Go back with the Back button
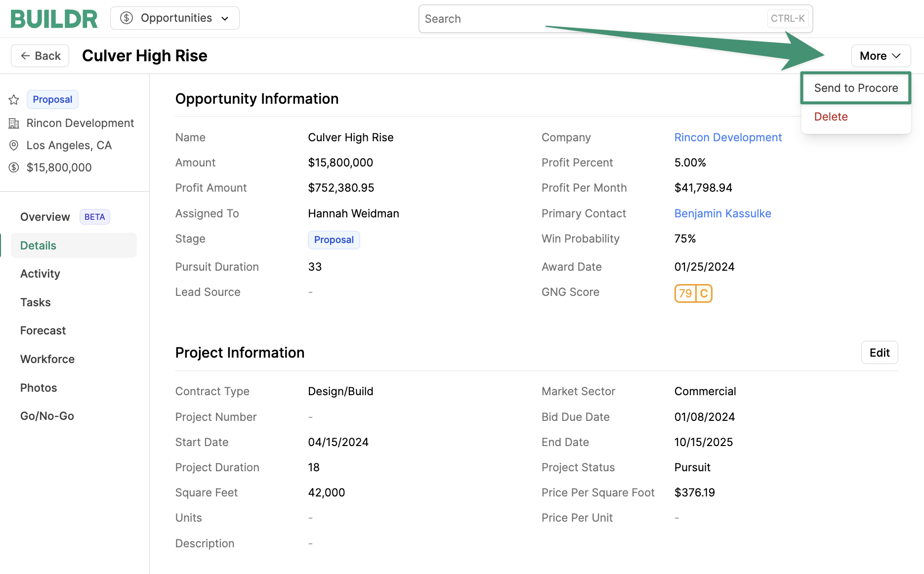Image resolution: width=924 pixels, height=574 pixels. (40, 56)
